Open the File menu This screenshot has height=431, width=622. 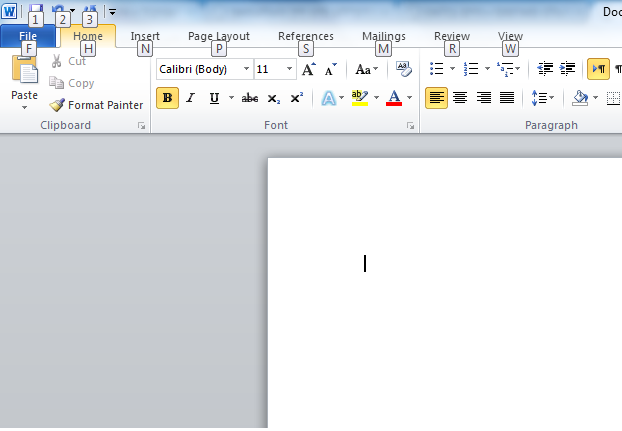point(28,36)
